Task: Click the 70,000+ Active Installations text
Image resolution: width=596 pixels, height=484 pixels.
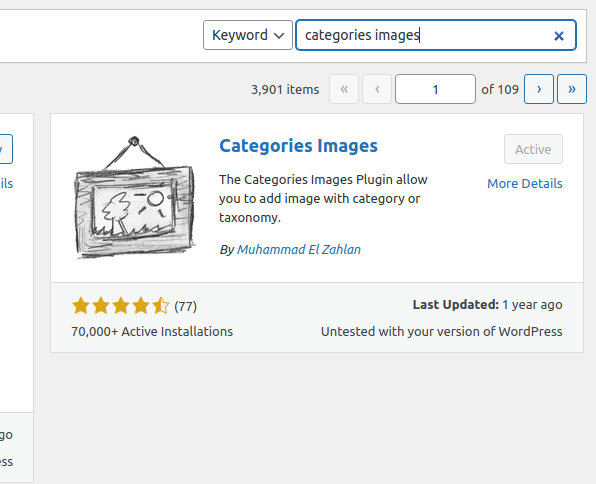Action: pyautogui.click(x=152, y=332)
